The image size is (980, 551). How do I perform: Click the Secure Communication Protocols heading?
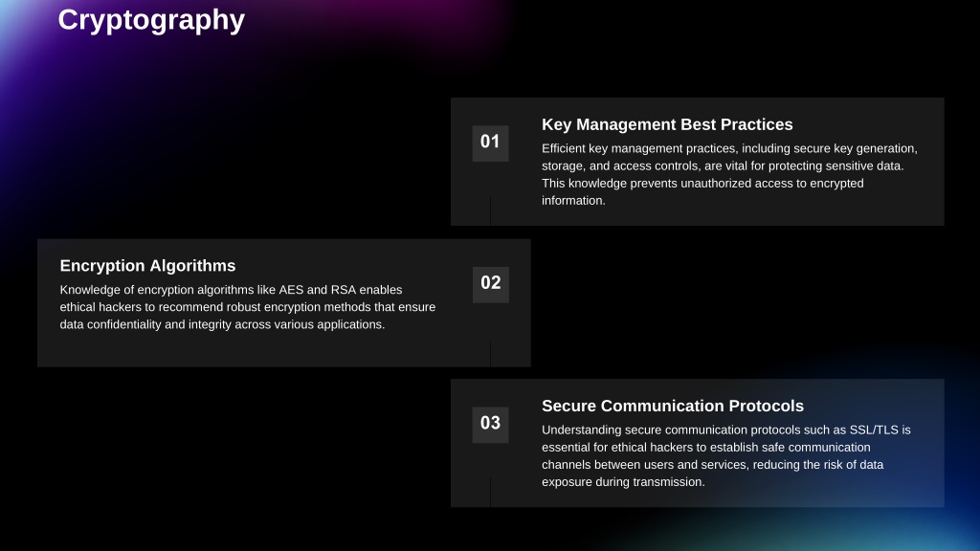tap(673, 406)
